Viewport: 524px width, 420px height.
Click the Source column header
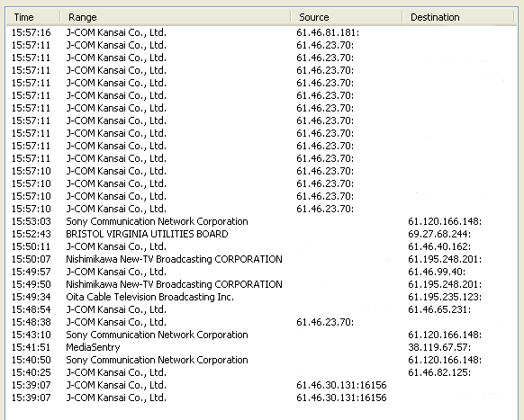(x=347, y=17)
